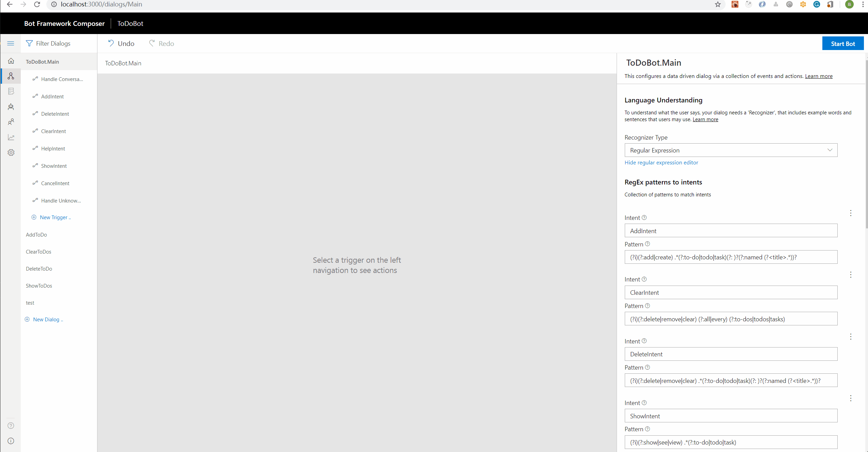Screen dimensions: 868x452
Task: Select the HelpIntent trigger in tree
Action: (x=53, y=148)
